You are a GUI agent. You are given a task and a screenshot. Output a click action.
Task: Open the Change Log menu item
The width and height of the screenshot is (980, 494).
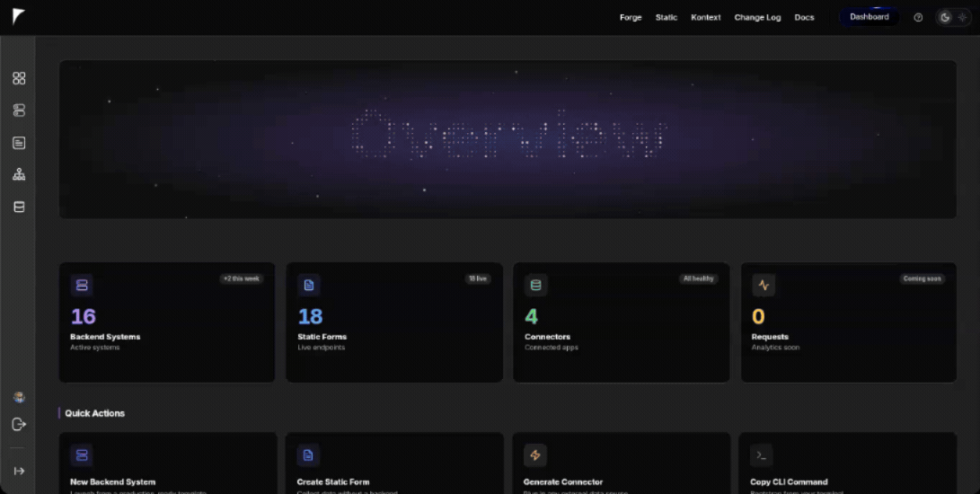pos(757,17)
